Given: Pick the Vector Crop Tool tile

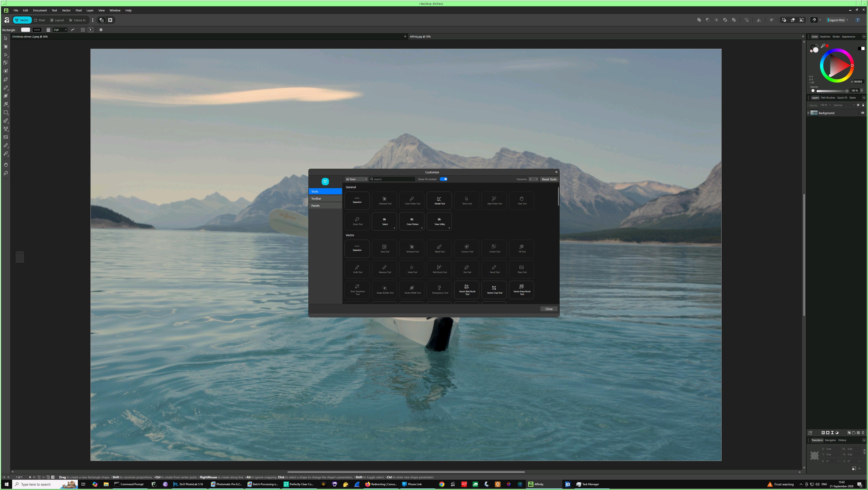Looking at the screenshot, I should pyautogui.click(x=494, y=290).
